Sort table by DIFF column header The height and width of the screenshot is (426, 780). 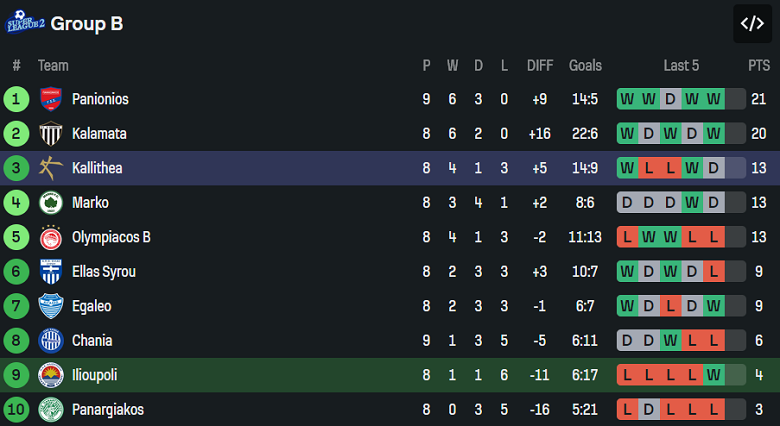point(540,66)
